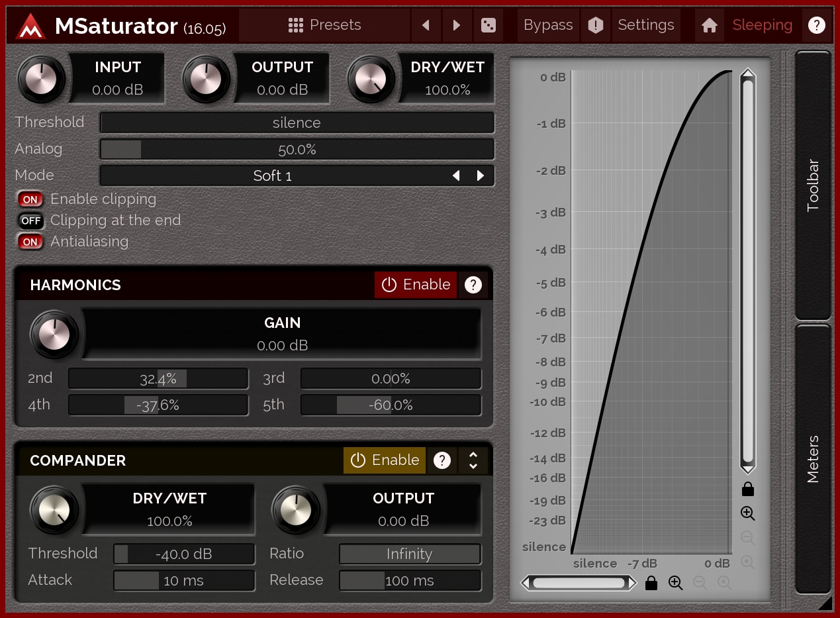
Task: Open the Presets browser
Action: pos(324,25)
